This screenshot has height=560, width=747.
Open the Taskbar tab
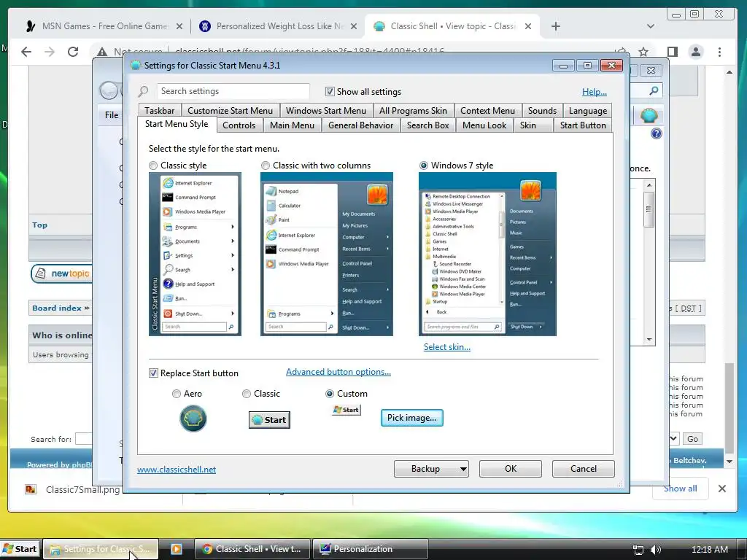pyautogui.click(x=160, y=111)
